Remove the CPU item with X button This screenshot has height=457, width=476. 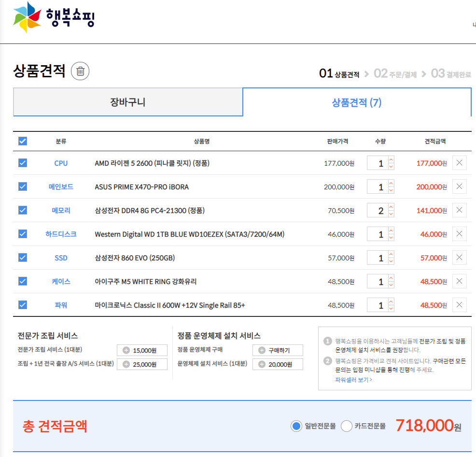[x=459, y=163]
